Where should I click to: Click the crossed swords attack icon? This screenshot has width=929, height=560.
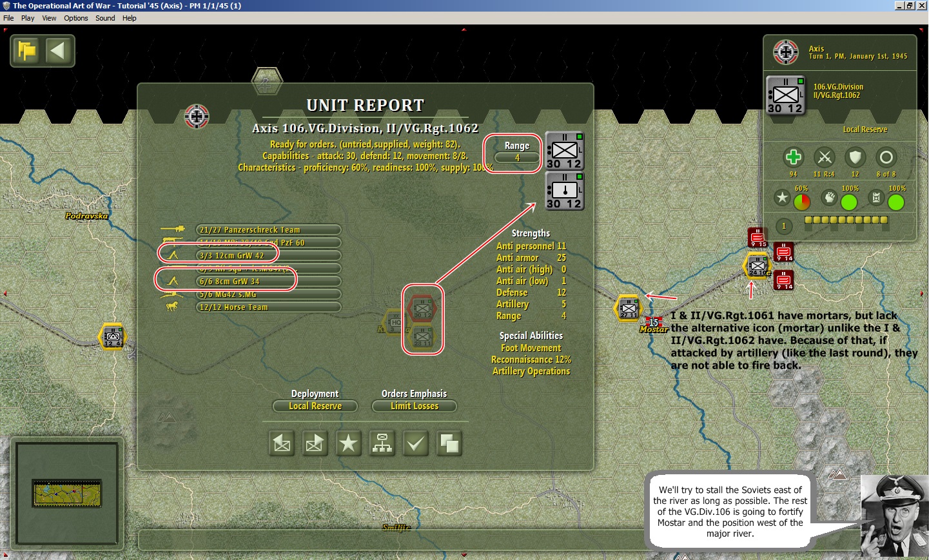pos(825,157)
